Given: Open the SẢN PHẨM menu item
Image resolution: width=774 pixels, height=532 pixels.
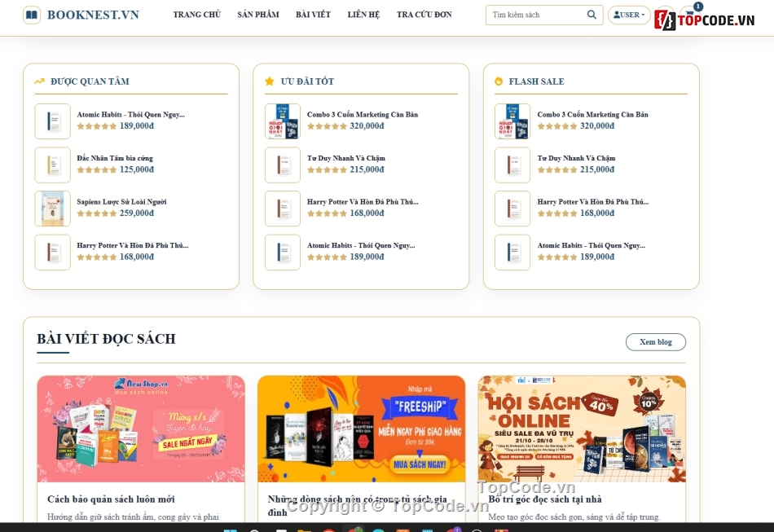Looking at the screenshot, I should pyautogui.click(x=258, y=15).
